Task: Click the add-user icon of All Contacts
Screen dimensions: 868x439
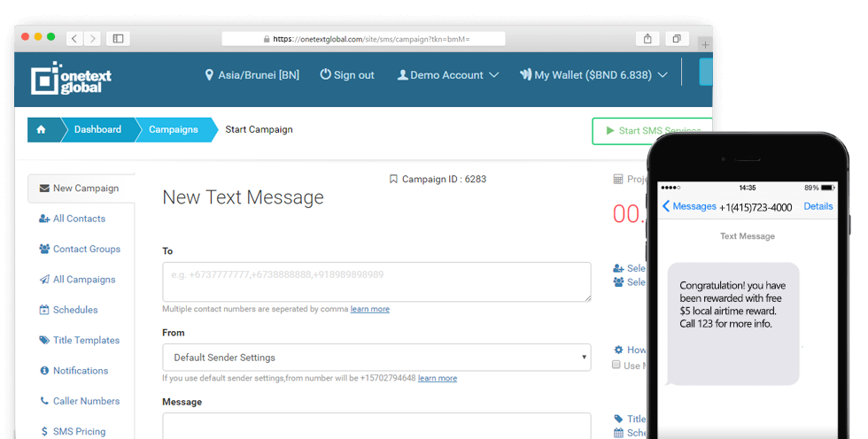Action: 44,219
